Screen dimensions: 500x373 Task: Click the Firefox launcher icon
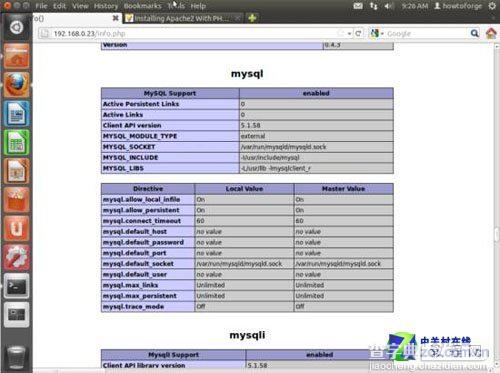point(17,85)
